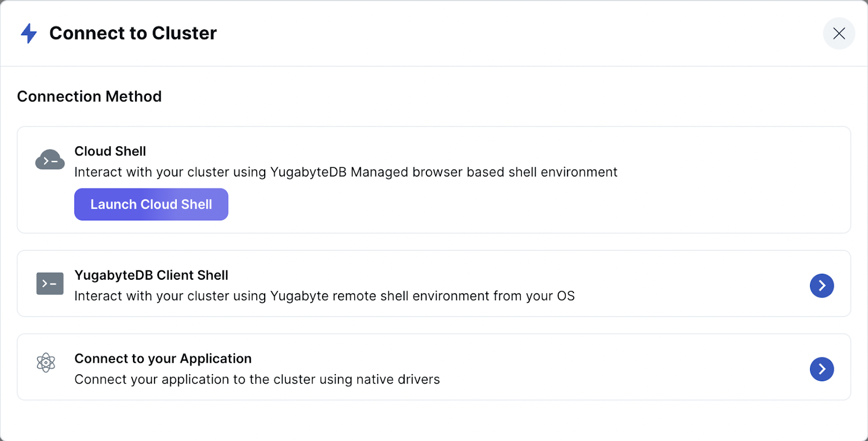Expand Connect to your Application with its arrow
Image resolution: width=868 pixels, height=441 pixels.
(821, 369)
